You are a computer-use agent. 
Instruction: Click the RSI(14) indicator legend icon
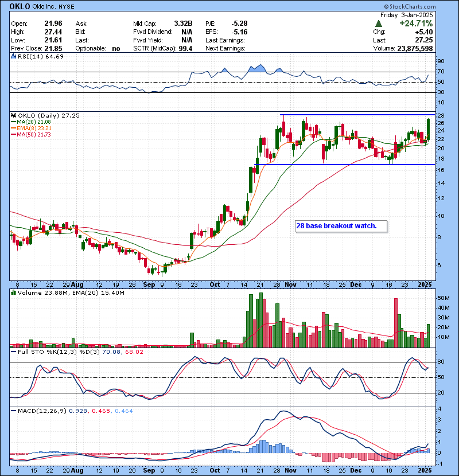pos(13,56)
